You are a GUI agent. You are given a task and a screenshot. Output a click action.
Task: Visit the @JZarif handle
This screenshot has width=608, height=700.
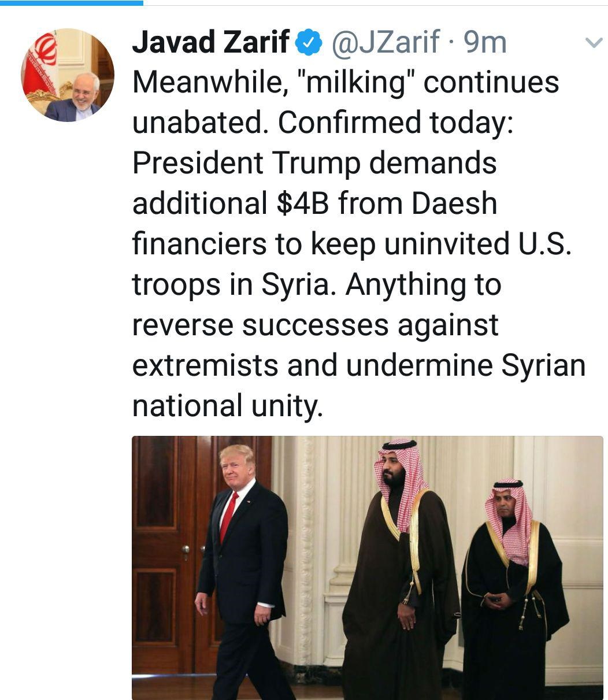pos(385,43)
